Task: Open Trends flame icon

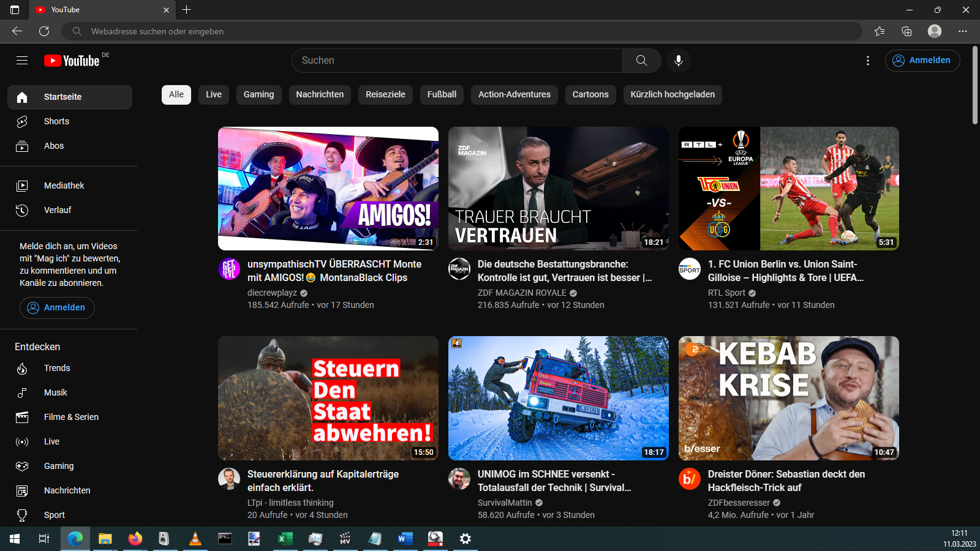Action: point(22,368)
